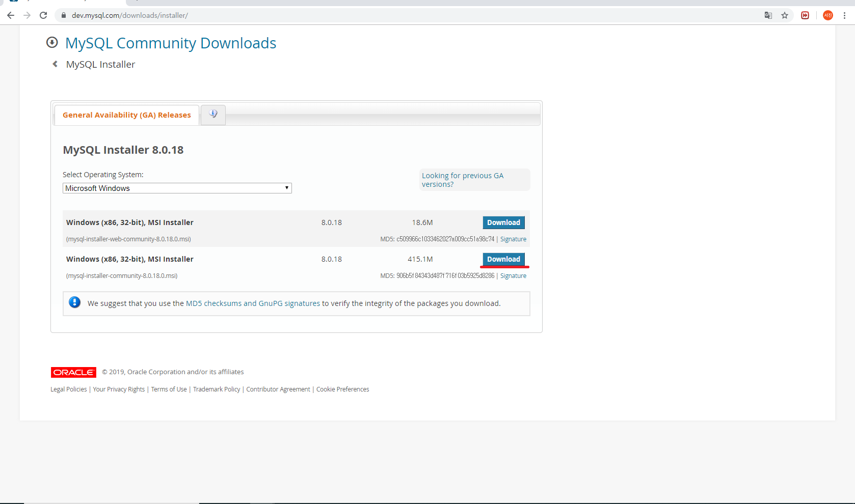Click the MD5 hash starting c509966c
The width and height of the screenshot is (855, 504).
tap(445, 239)
